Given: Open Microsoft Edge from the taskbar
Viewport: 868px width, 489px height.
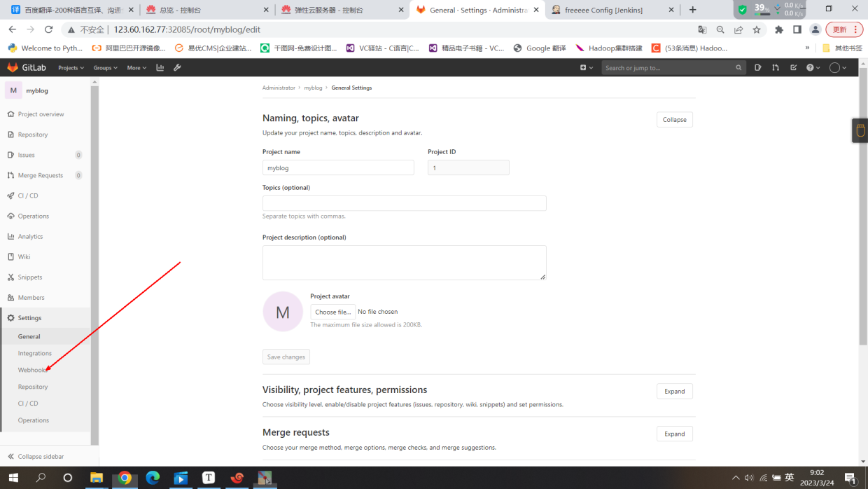Looking at the screenshot, I should click(153, 478).
